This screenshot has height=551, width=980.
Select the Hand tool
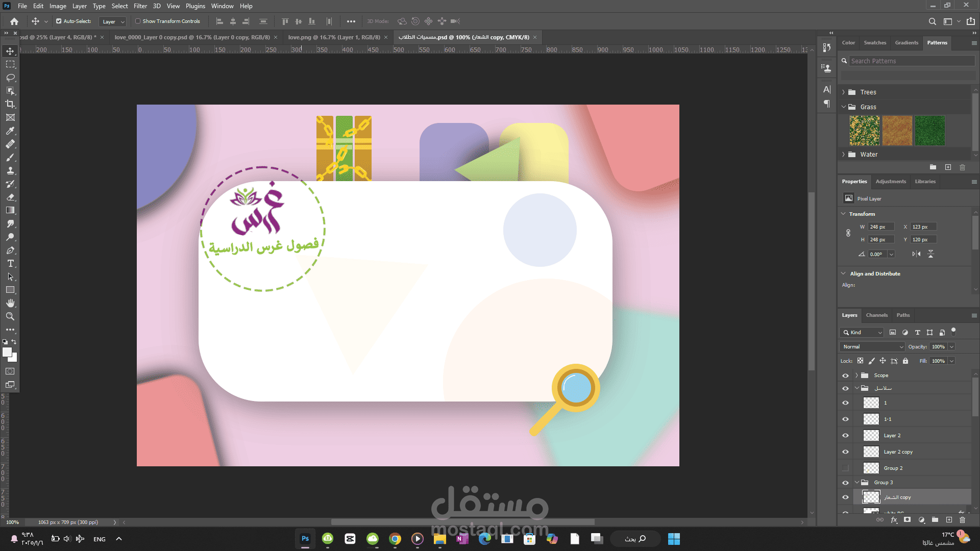coord(10,303)
